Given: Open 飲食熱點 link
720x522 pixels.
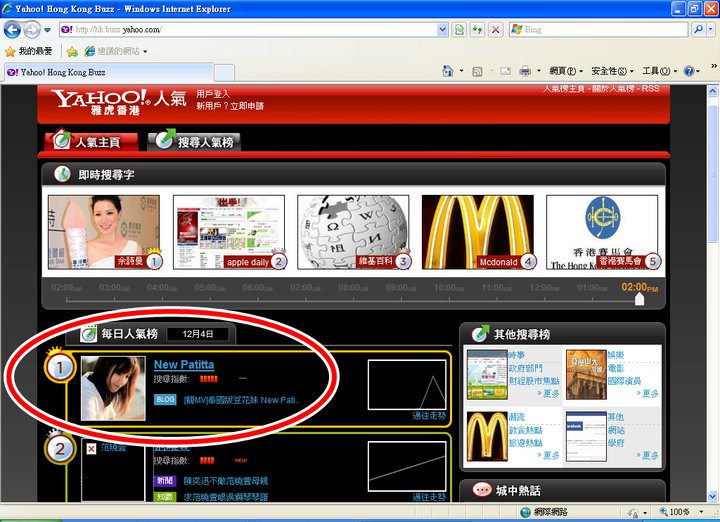Looking at the screenshot, I should coord(526,430).
